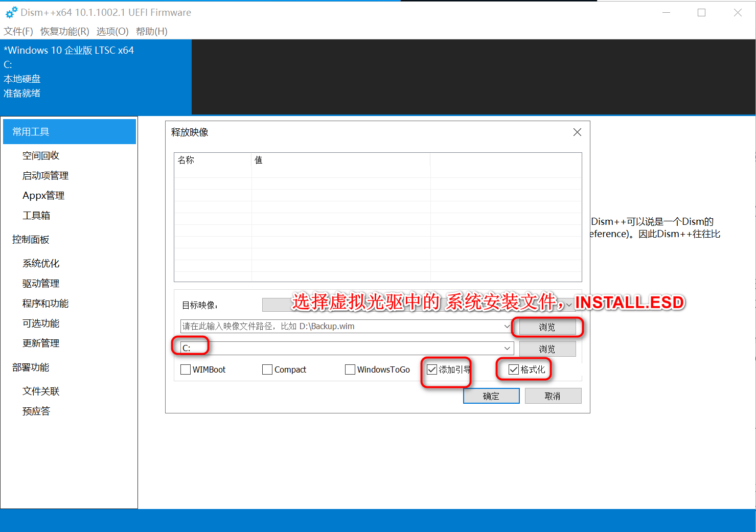Click 浏览 next to the C: path
Image resolution: width=756 pixels, height=532 pixels.
pyautogui.click(x=547, y=349)
